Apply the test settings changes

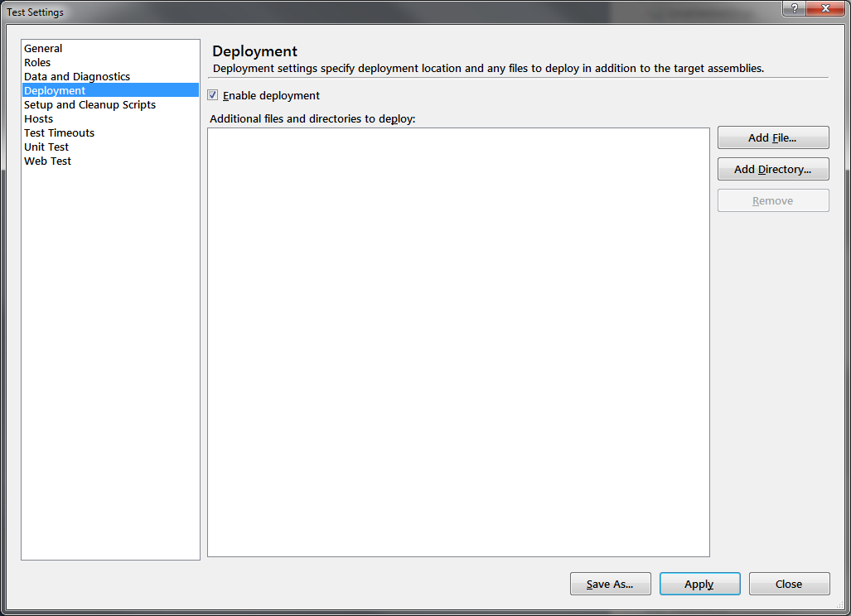tap(699, 584)
